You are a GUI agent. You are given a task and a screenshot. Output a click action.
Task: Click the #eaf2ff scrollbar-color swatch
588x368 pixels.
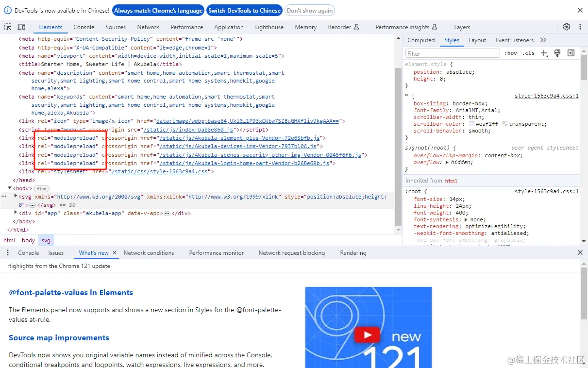(472, 124)
